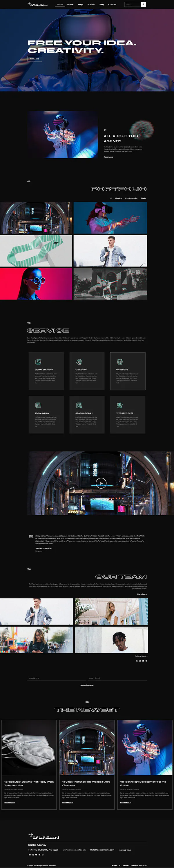
Task: Open the Portfolio menu item in header
Action: pyautogui.click(x=91, y=5)
